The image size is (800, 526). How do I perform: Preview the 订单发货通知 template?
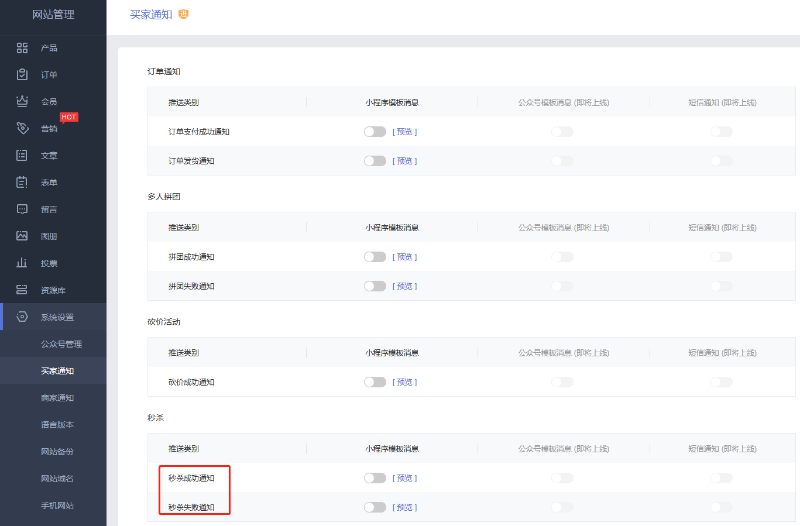(405, 161)
